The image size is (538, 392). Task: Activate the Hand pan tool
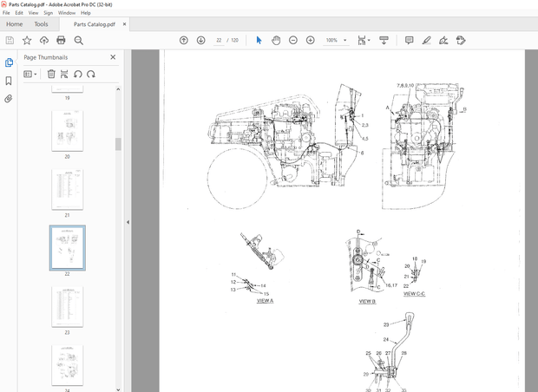(x=276, y=41)
